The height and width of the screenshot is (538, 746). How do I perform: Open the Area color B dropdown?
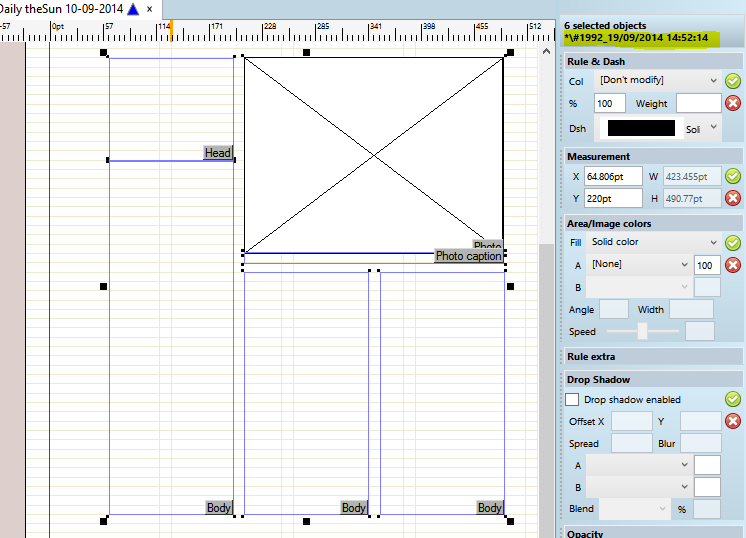pos(638,287)
